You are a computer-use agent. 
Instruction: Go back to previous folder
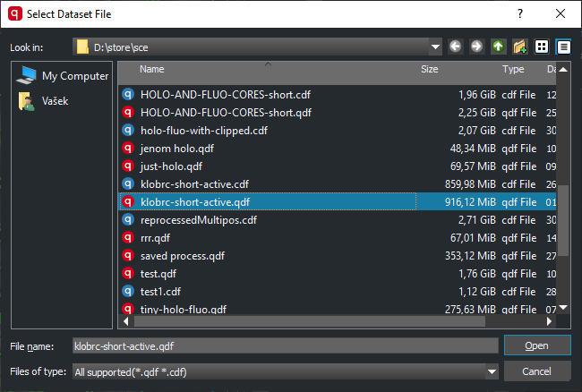click(456, 47)
